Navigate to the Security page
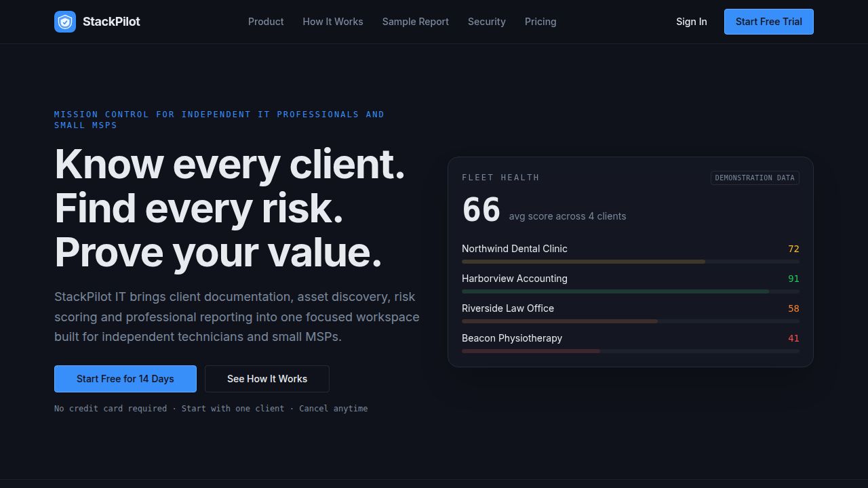 point(487,22)
